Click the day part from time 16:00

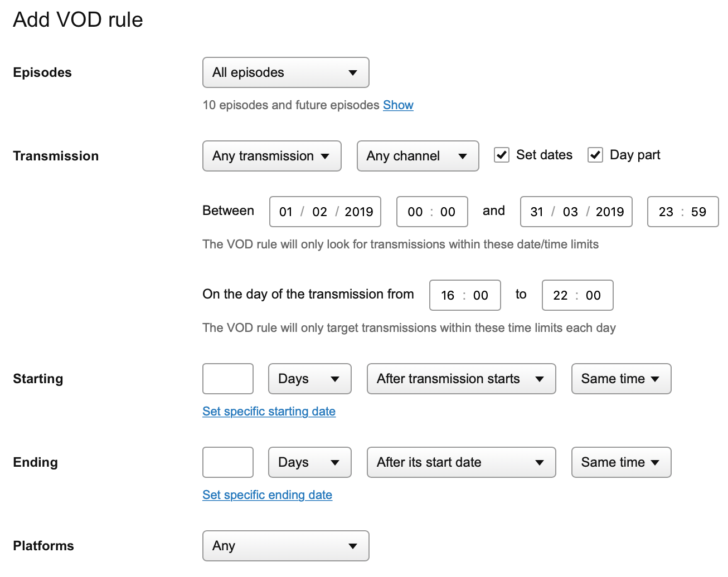click(x=465, y=295)
